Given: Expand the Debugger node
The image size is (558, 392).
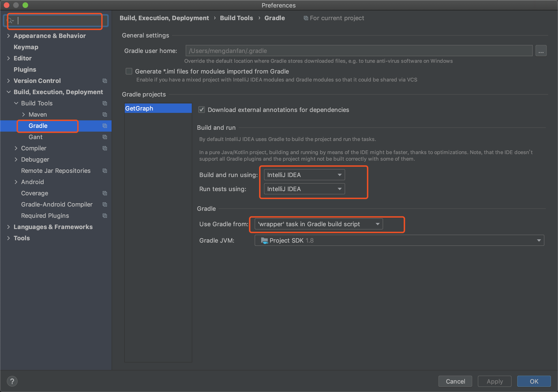Looking at the screenshot, I should pos(16,159).
